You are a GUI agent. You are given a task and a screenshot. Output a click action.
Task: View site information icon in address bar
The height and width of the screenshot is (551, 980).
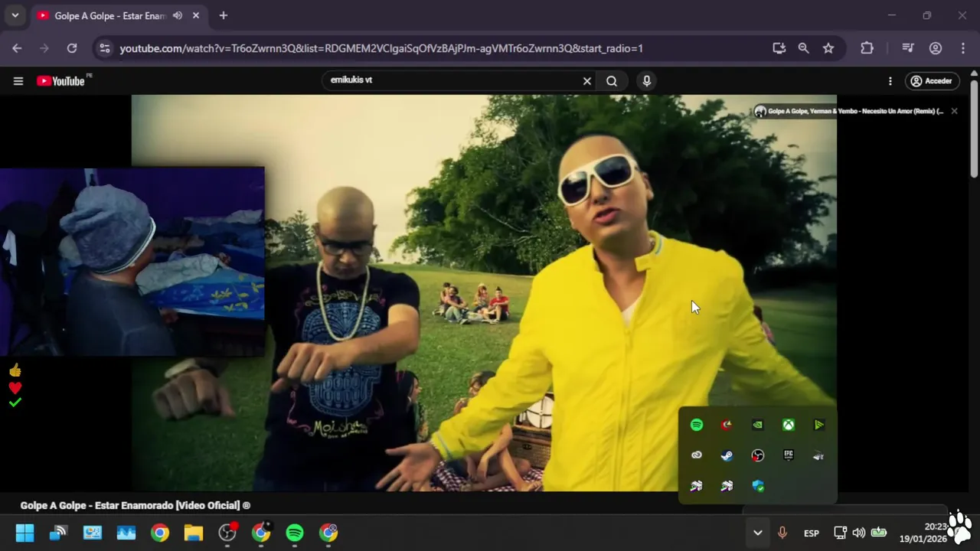pos(105,48)
